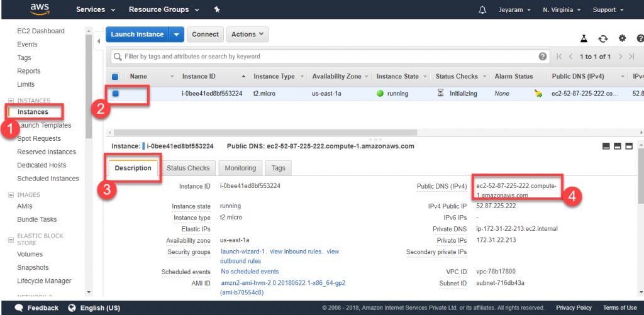Sort by the Availability Zone column header

(337, 76)
